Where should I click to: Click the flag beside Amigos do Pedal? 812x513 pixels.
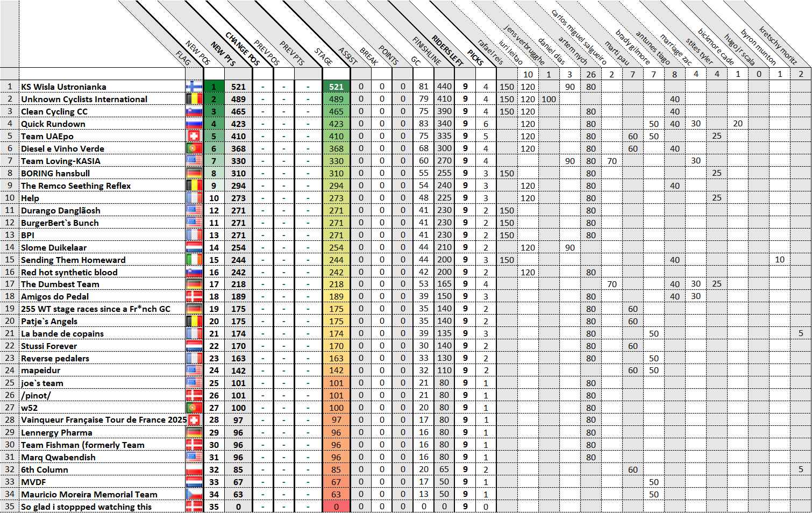pos(194,296)
